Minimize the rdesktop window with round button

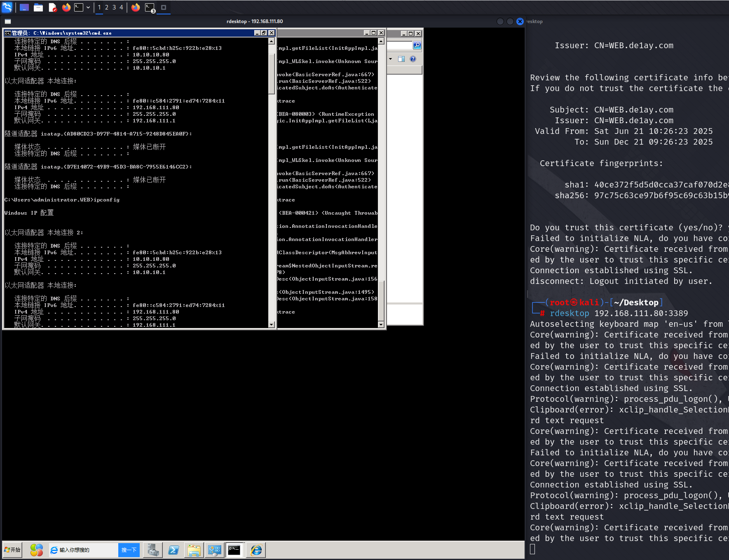point(500,21)
